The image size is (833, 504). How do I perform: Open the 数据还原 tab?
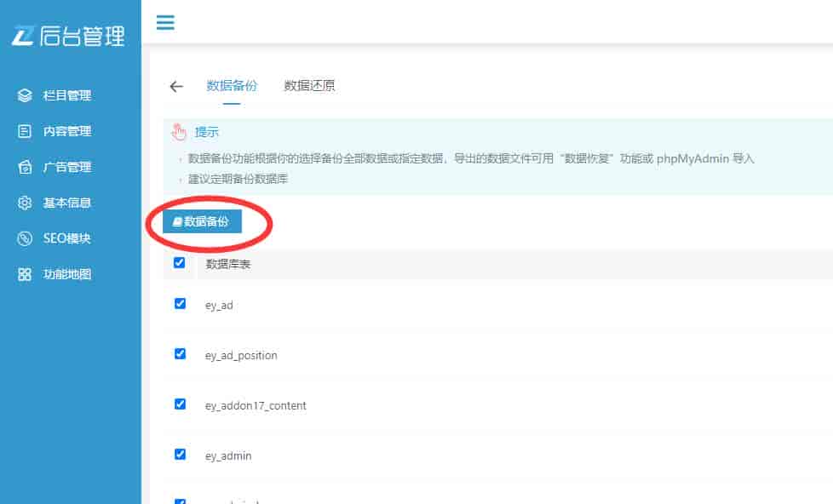click(310, 86)
